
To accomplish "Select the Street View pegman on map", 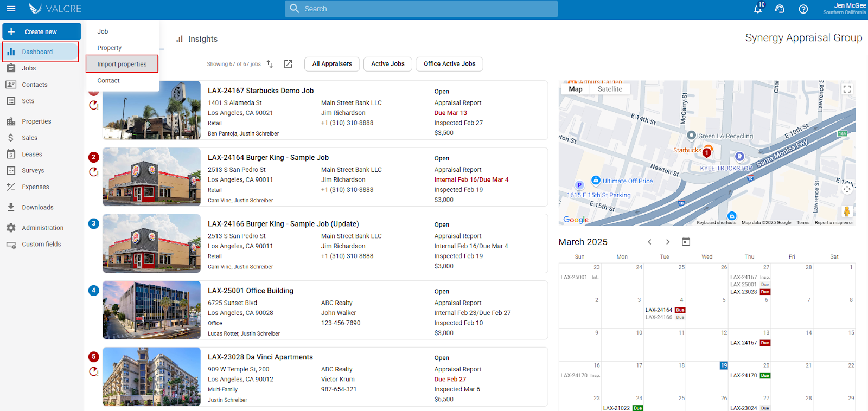I will [847, 211].
